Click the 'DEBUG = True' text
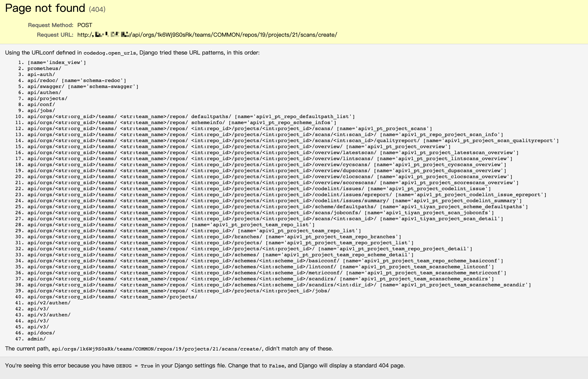 (x=134, y=366)
